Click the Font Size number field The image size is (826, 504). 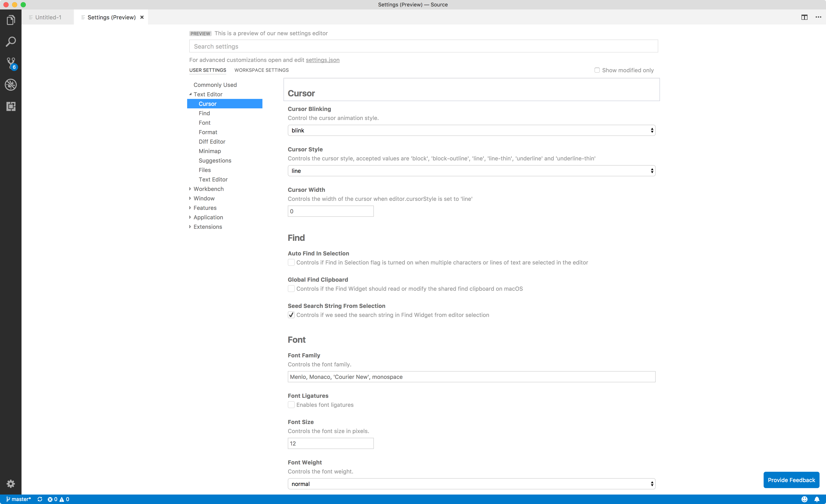click(331, 443)
